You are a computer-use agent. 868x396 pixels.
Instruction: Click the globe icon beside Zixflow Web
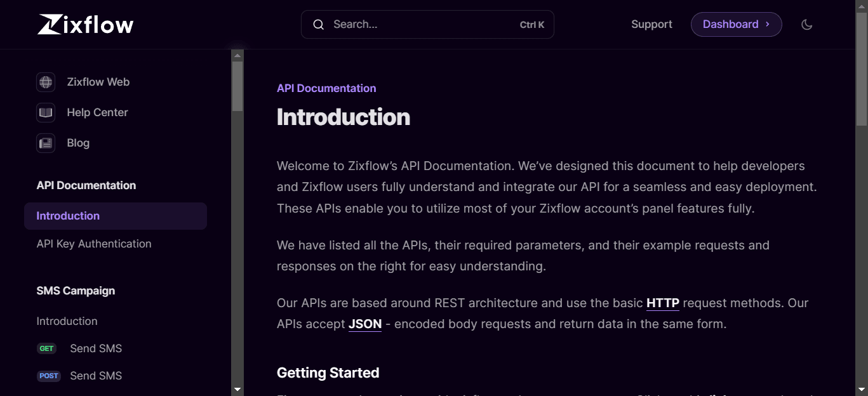pyautogui.click(x=46, y=82)
